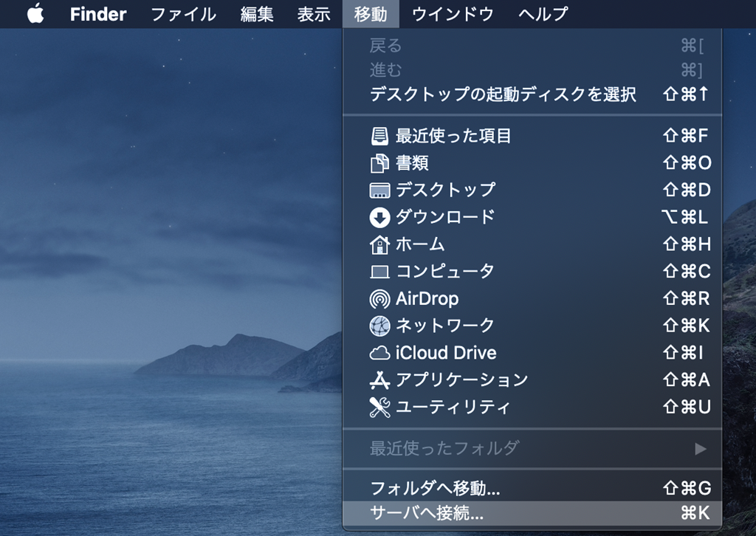
Task: Click the ユーティリティ tools icon
Action: coord(379,408)
